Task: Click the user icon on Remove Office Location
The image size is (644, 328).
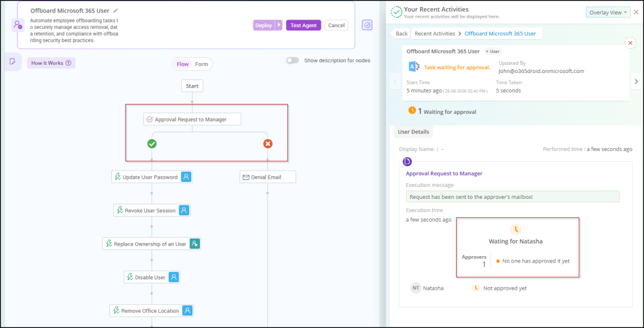Action: (x=187, y=311)
